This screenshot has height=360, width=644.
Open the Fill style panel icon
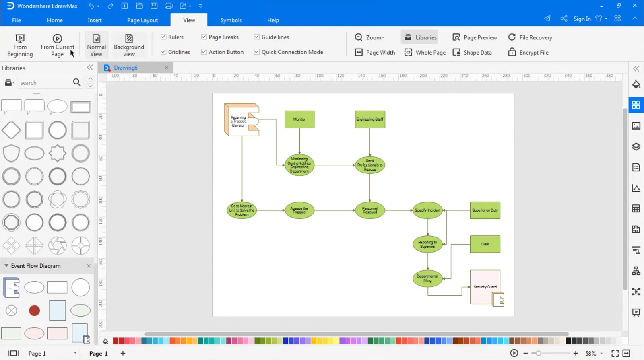(x=636, y=84)
